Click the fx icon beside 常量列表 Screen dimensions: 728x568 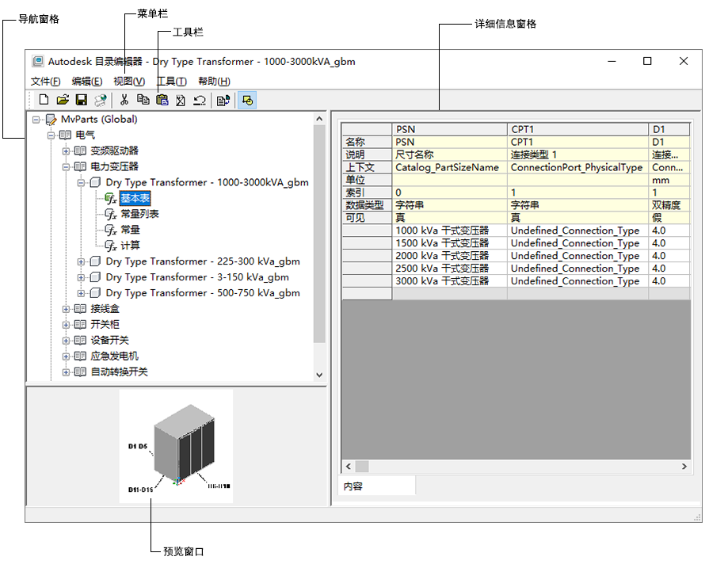[x=110, y=214]
